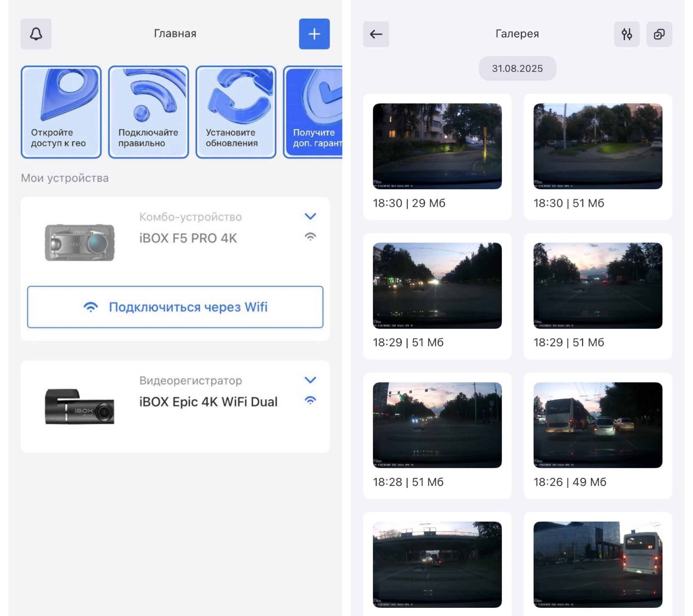693x616 pixels.
Task: Open the 'Подключайте правильно' tip card
Action: click(148, 112)
